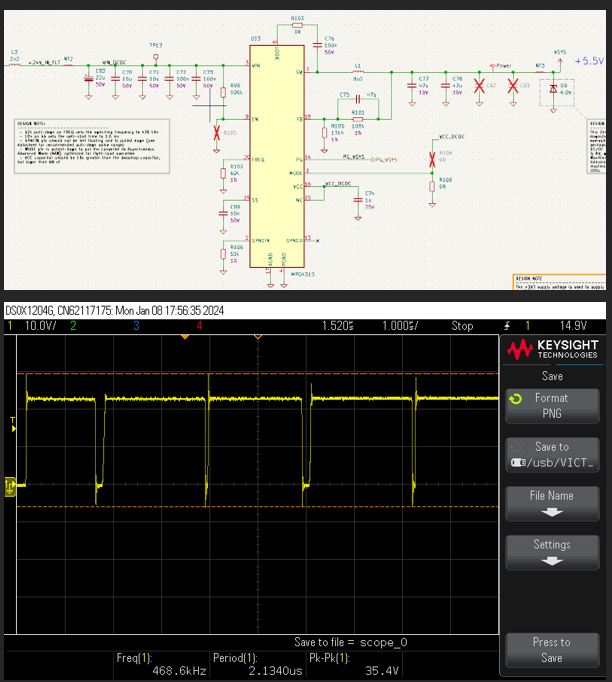Select output capacitor C78
This screenshot has width=612, height=682.
pos(445,86)
